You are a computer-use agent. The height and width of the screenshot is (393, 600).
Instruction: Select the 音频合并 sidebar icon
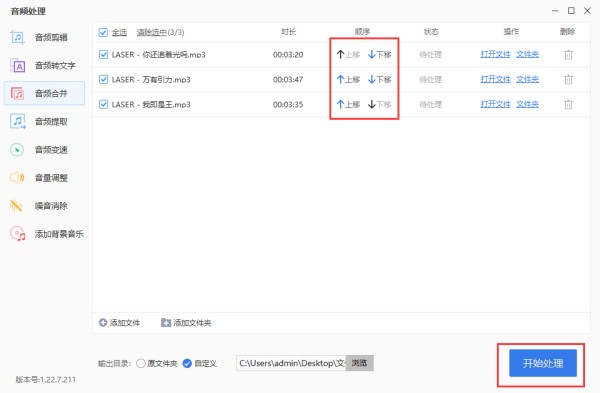[x=17, y=93]
